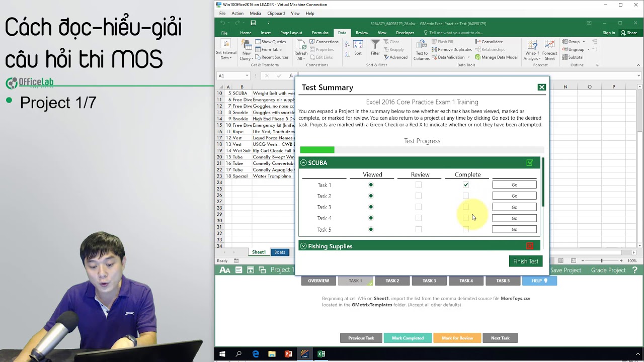Click the Mark for Review button
Image resolution: width=644 pixels, height=362 pixels.
coord(457,338)
